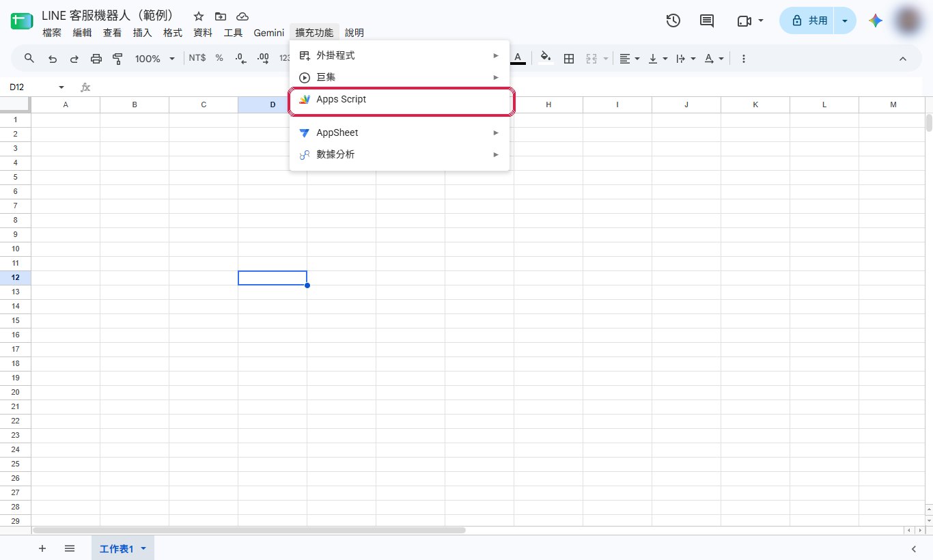This screenshot has width=933, height=560.
Task: Open the 插入 menu
Action: coord(142,33)
